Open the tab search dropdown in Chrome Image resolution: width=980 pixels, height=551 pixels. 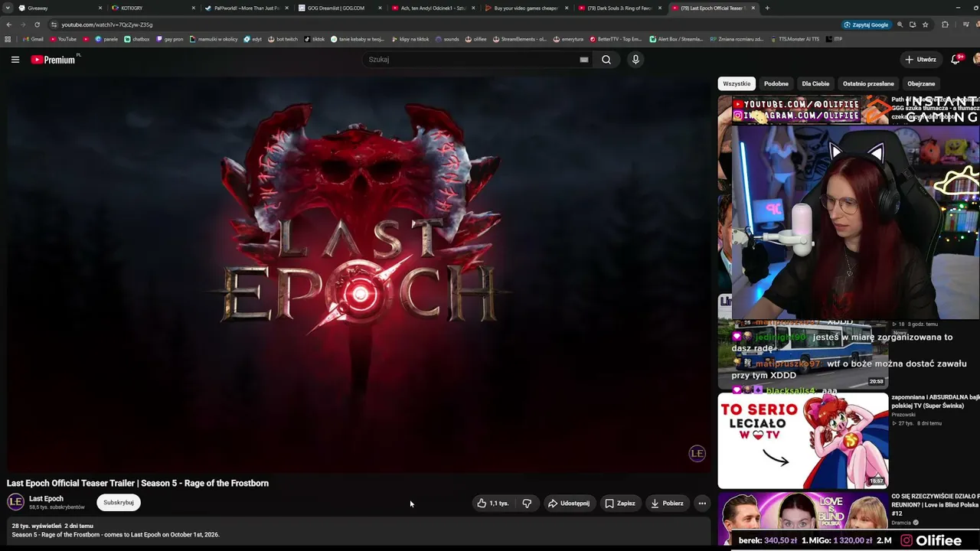[8, 8]
